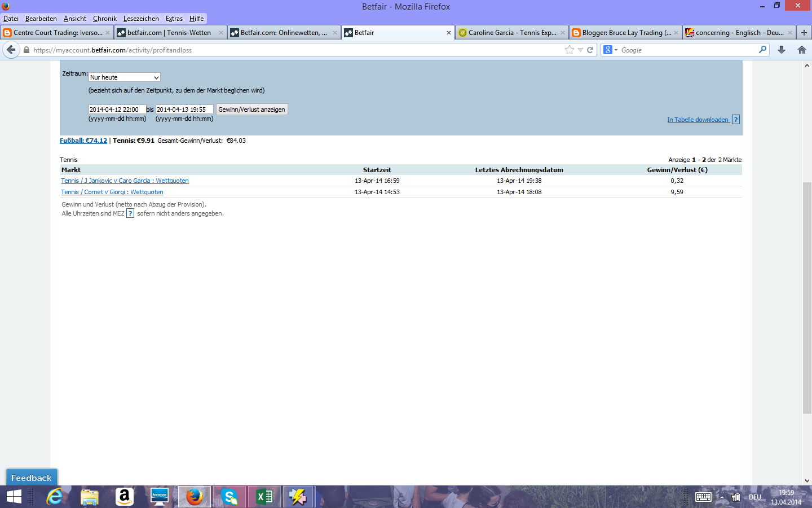The width and height of the screenshot is (812, 508).
Task: Open the URL bar history dropdown arrow
Action: 580,50
